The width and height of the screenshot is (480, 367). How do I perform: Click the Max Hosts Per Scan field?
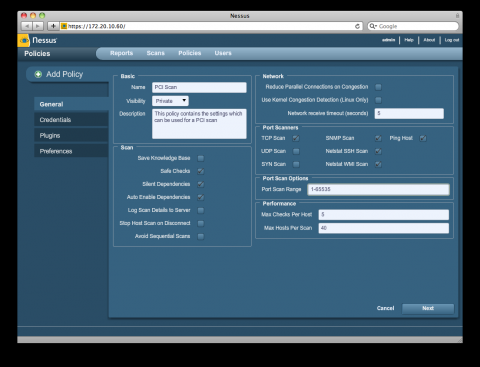click(384, 228)
